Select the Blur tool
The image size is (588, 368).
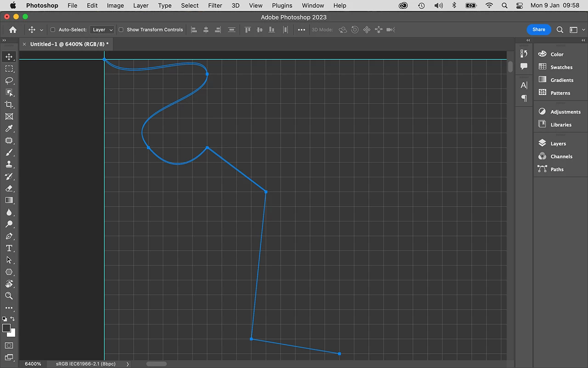[9, 212]
